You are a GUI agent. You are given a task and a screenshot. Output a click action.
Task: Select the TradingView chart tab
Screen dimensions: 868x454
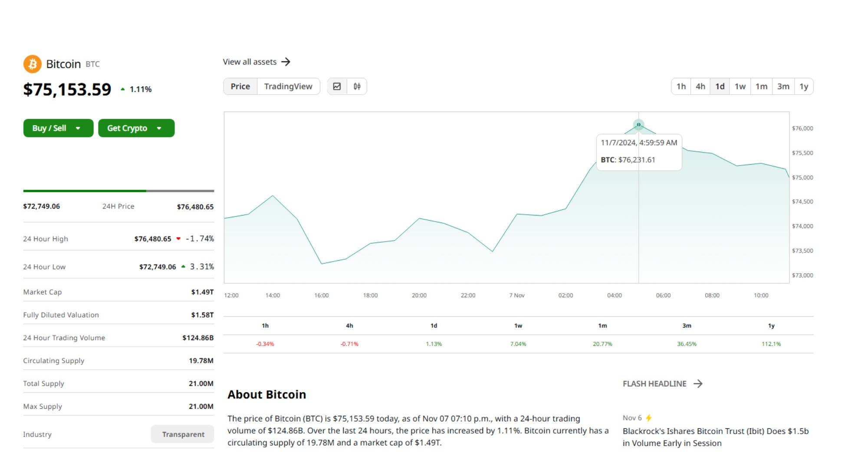pos(288,86)
